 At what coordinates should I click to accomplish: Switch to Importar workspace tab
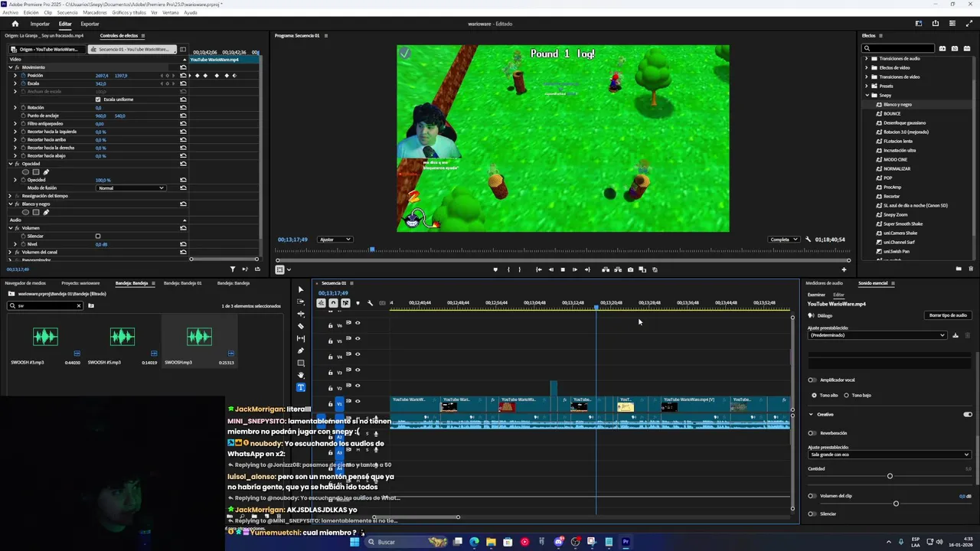pos(40,24)
